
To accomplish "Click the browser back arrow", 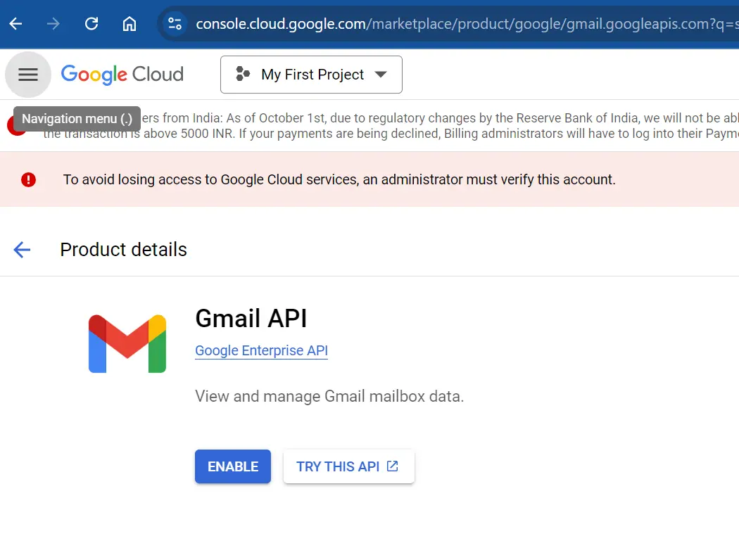I will coord(15,23).
